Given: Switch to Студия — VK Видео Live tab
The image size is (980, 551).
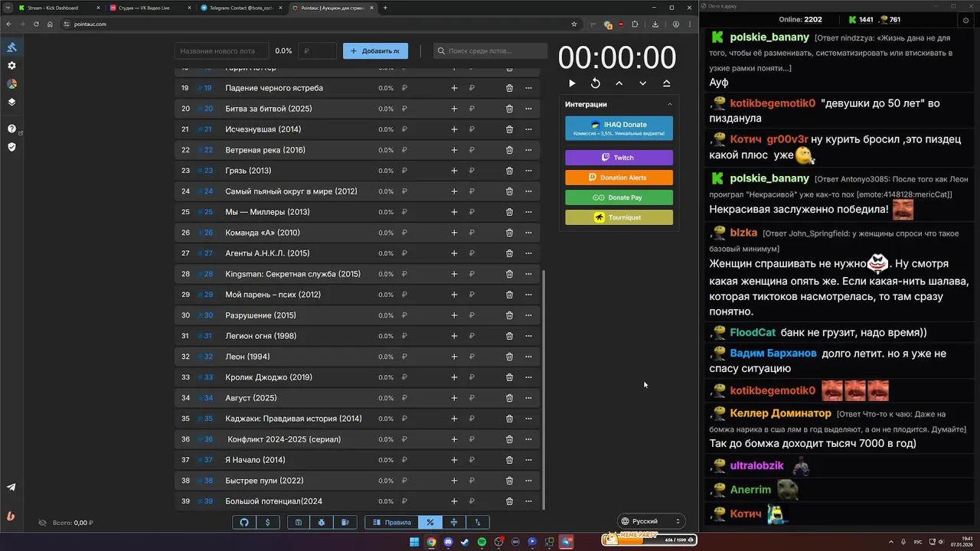Looking at the screenshot, I should click(x=150, y=8).
